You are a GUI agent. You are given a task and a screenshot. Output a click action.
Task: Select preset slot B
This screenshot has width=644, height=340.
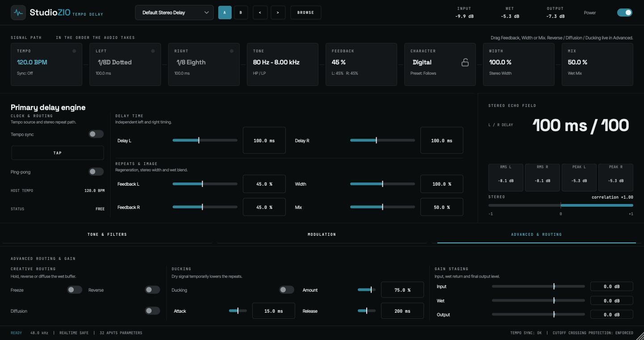241,13
